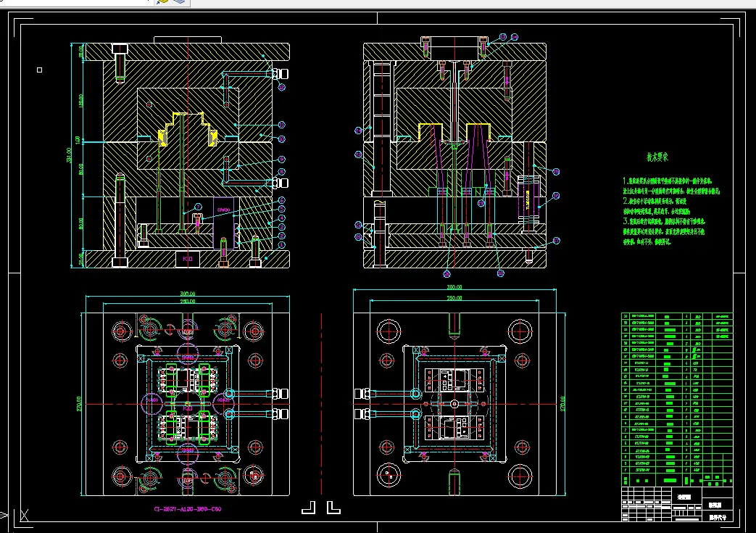Click the upper water connector on front section view
The height and width of the screenshot is (533, 756).
(280, 74)
